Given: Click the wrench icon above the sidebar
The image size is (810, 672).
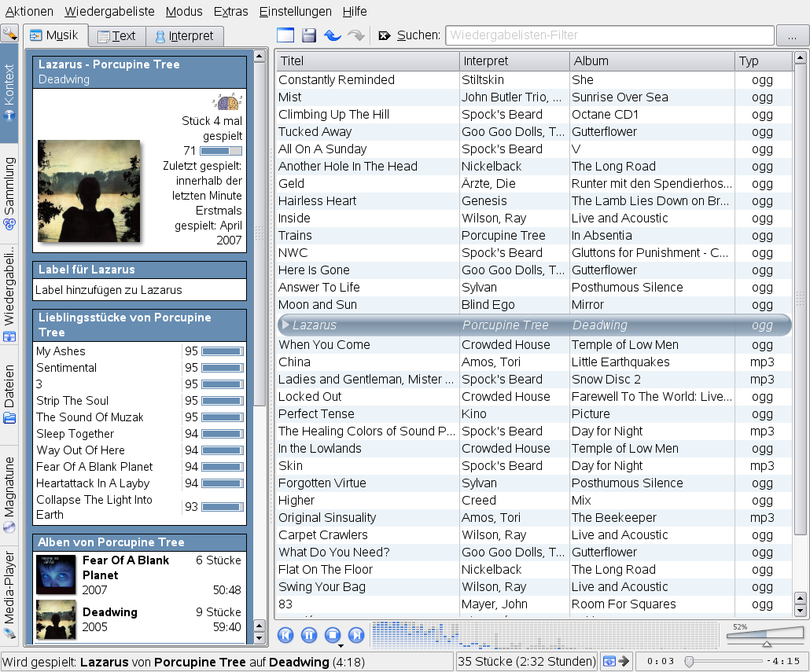Looking at the screenshot, I should click(x=9, y=33).
